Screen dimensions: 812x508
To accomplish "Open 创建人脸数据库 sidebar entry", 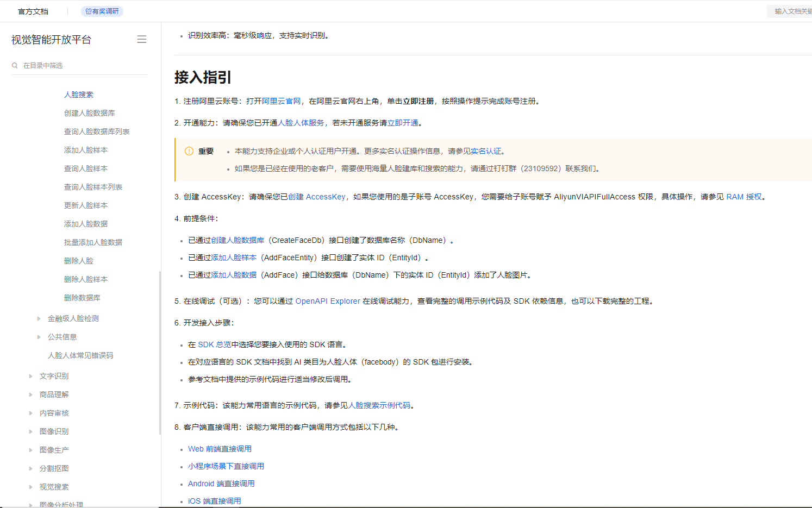I will click(90, 113).
